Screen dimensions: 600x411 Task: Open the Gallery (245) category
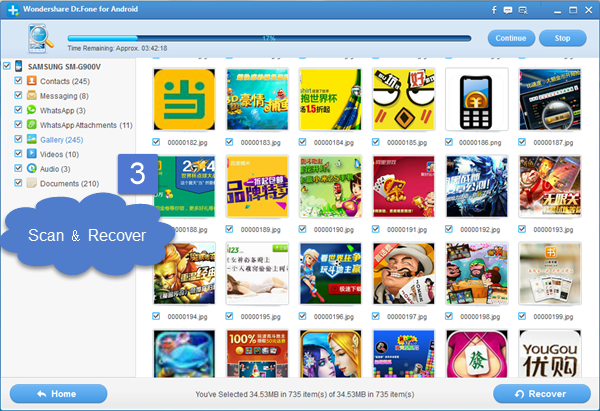pyautogui.click(x=62, y=140)
